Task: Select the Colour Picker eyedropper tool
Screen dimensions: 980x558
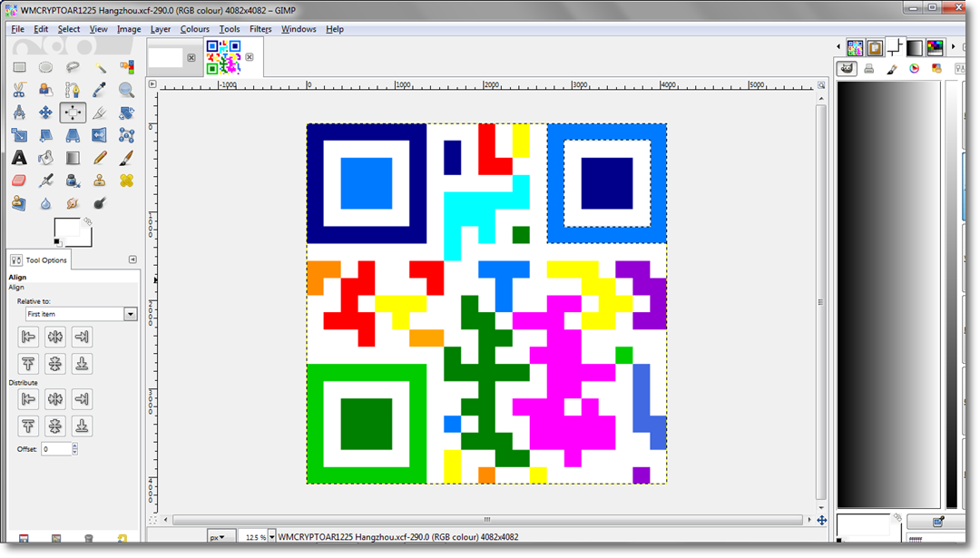Action: (100, 90)
